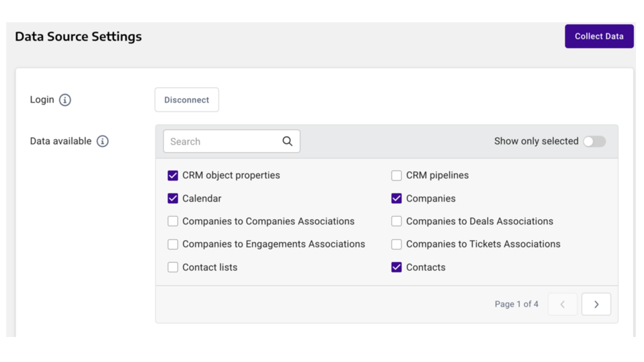This screenshot has width=644, height=362.
Task: Check Companies to Deals Associations
Action: tap(397, 221)
